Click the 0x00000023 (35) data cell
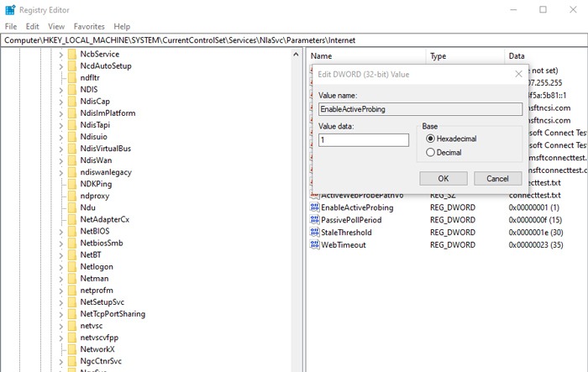Image resolution: width=588 pixels, height=372 pixels. pos(536,244)
